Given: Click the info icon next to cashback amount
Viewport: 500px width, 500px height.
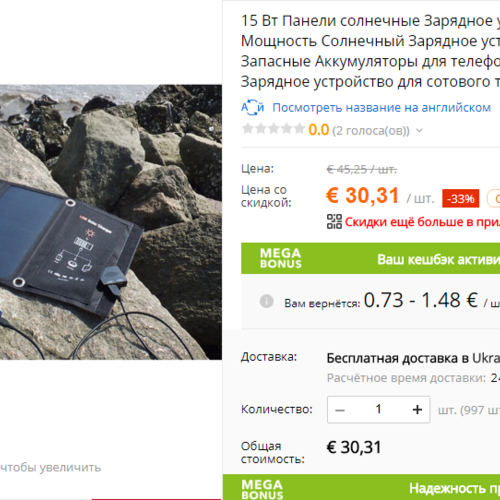Looking at the screenshot, I should 266,301.
